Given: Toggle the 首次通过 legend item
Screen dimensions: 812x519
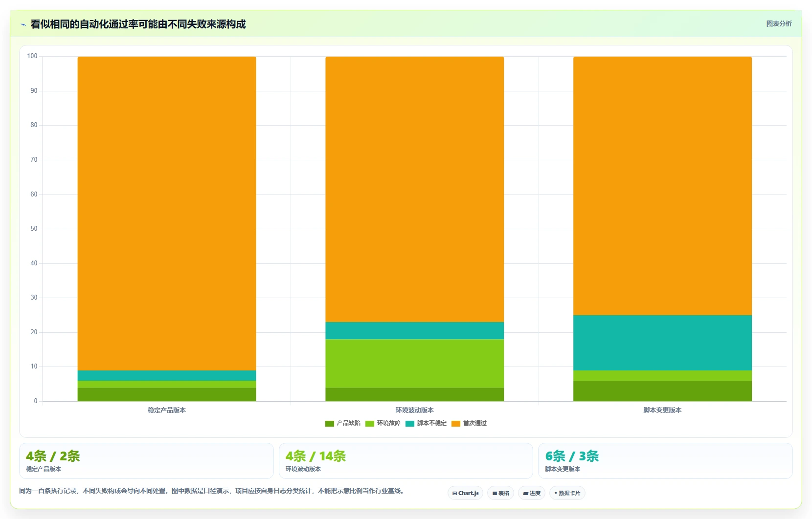Looking at the screenshot, I should point(469,423).
